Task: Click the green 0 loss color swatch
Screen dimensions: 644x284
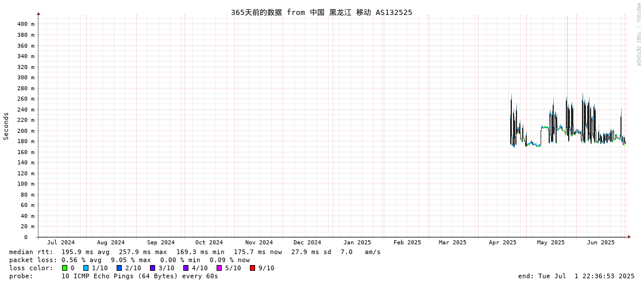Action: [64, 268]
